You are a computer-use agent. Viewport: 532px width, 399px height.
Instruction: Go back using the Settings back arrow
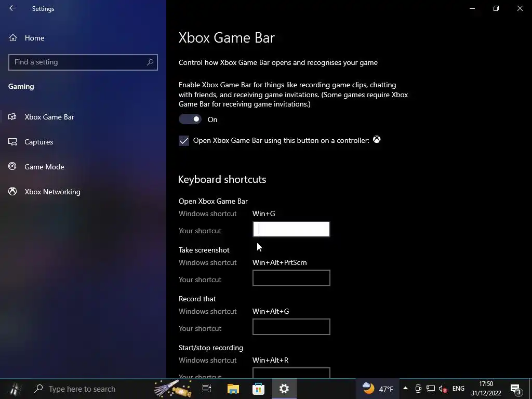[12, 8]
